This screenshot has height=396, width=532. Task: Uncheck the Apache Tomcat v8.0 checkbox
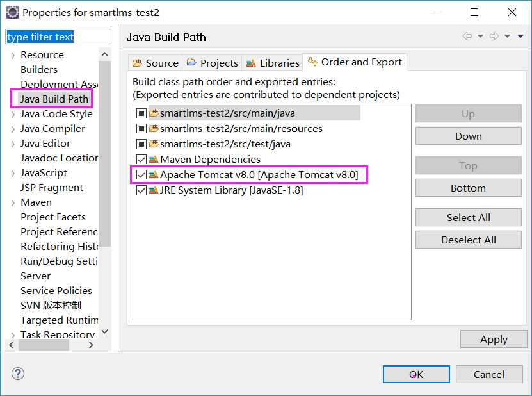[x=141, y=175]
